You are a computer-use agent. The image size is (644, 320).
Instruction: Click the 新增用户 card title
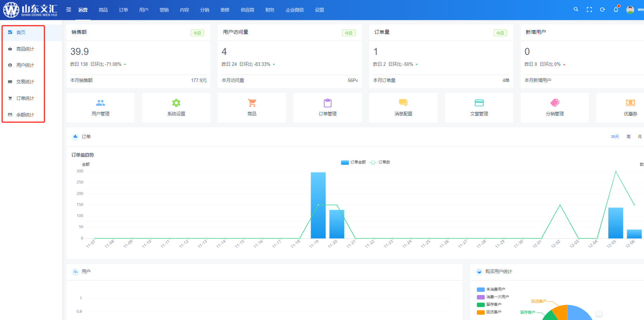pos(536,32)
